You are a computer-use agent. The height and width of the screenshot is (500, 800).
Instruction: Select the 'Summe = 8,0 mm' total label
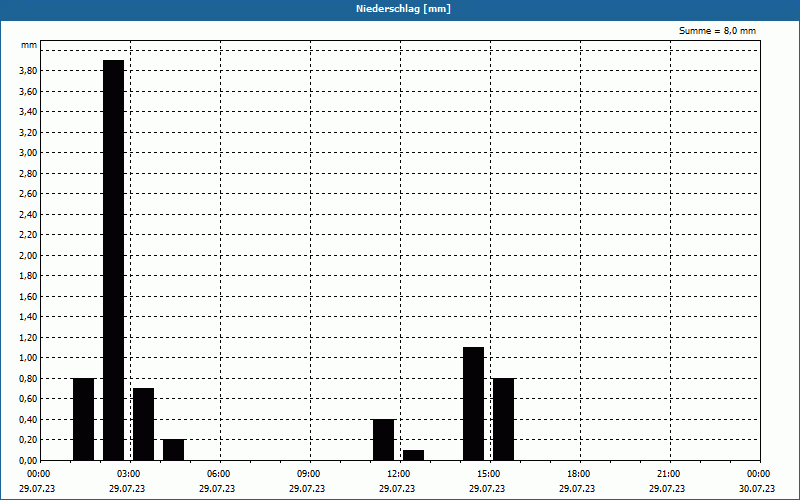(x=717, y=31)
